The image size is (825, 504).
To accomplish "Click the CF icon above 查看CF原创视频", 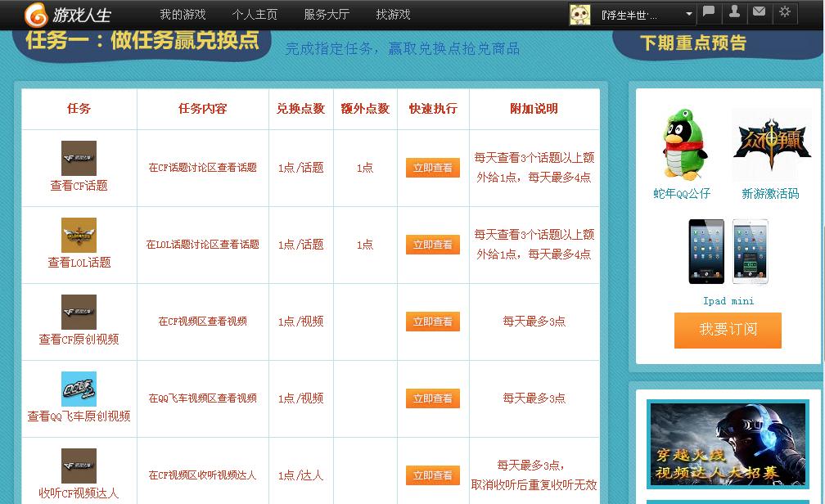I will tap(79, 312).
